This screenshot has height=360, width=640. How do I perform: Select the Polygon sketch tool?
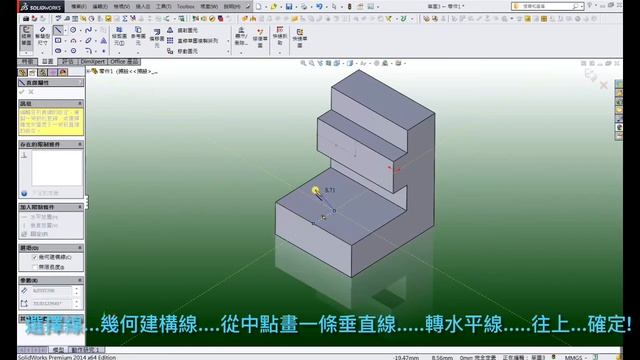coord(73,51)
